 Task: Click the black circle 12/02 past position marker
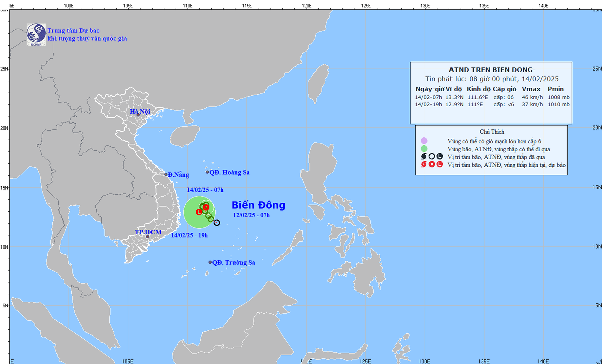[x=217, y=223]
